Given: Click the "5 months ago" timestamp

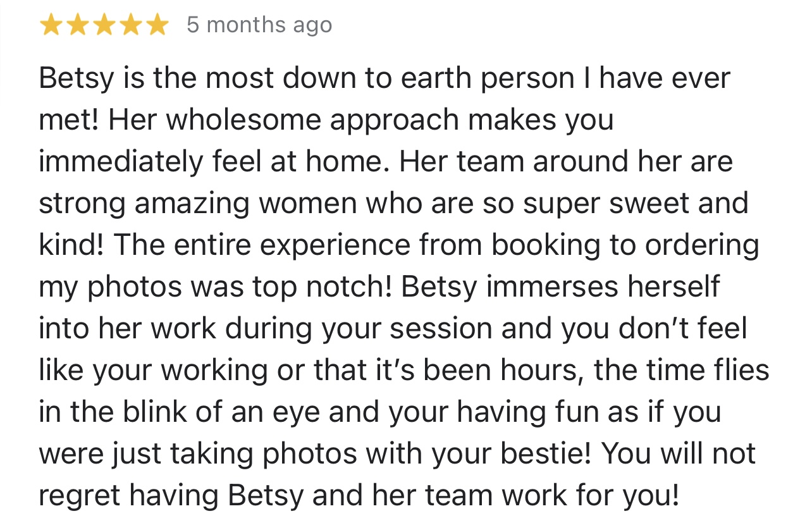Looking at the screenshot, I should pos(259,25).
